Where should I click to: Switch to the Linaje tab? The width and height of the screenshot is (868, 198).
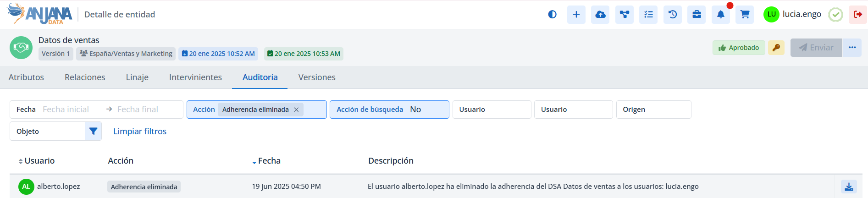tap(137, 77)
